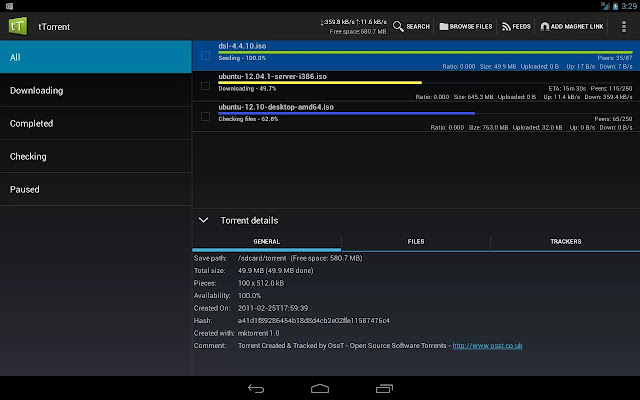Tap the Android home navigation button
The image size is (640, 400).
click(320, 388)
